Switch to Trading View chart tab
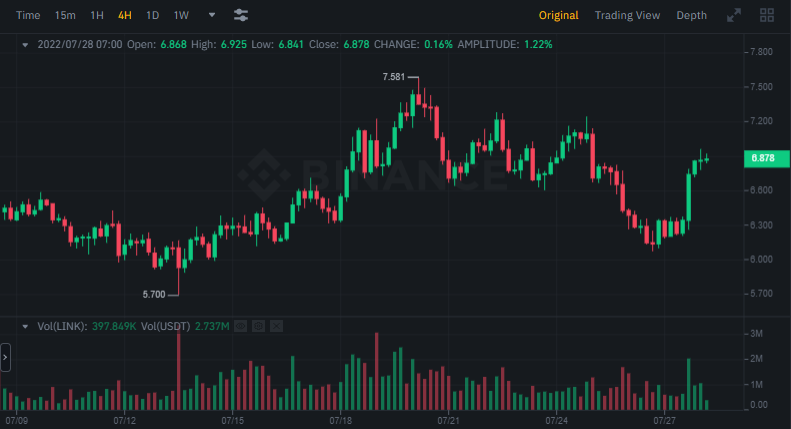 627,15
